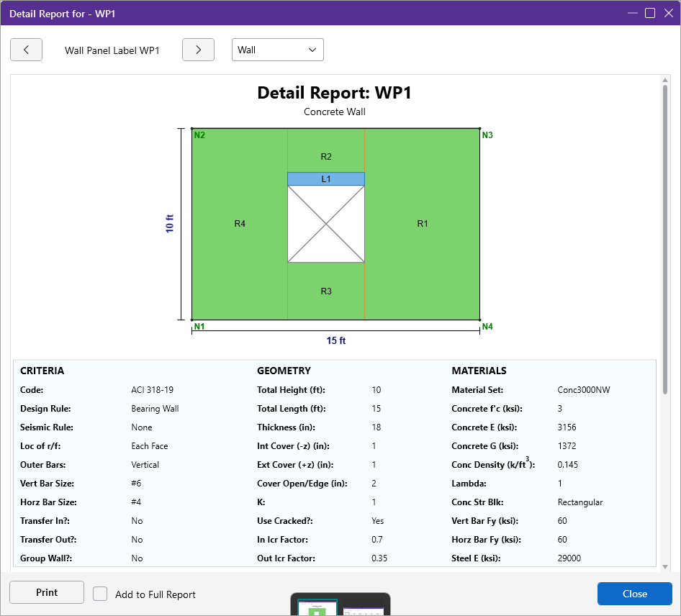Select region R4 in wall diagram
The height and width of the screenshot is (616, 681).
coord(240,224)
